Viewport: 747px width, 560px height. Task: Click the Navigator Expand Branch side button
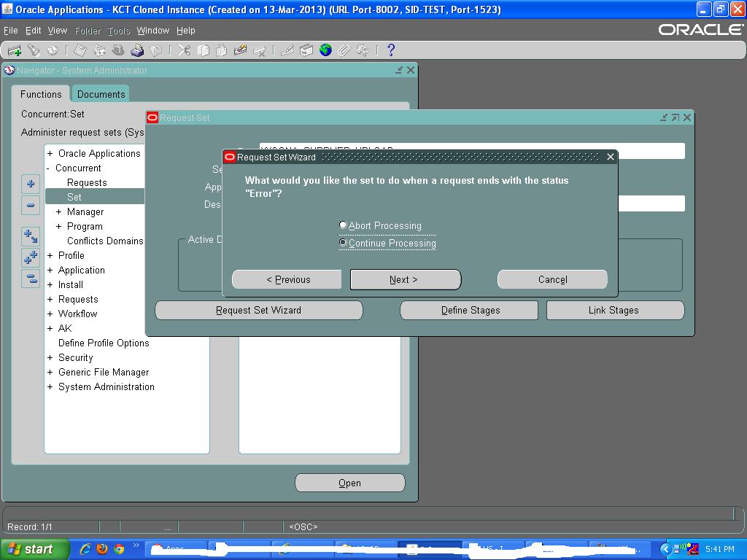[x=31, y=236]
